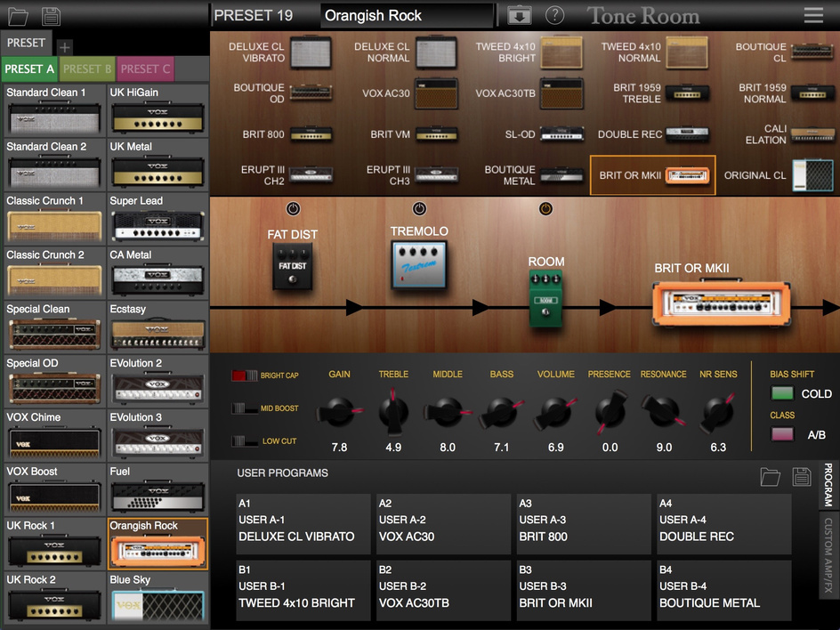Click the GAIN knob
The image size is (840, 630).
pos(338,412)
